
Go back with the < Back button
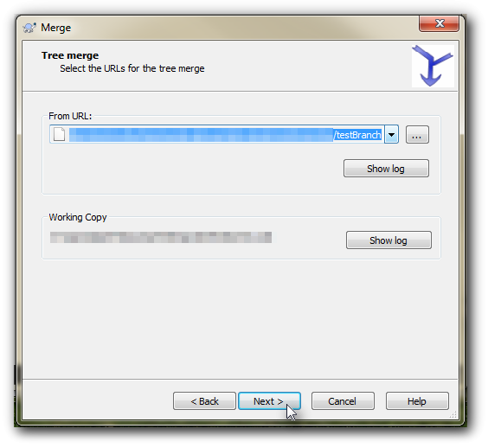tap(204, 401)
